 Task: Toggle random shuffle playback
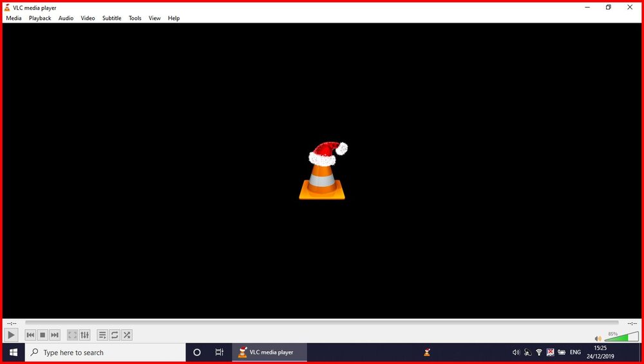click(127, 335)
